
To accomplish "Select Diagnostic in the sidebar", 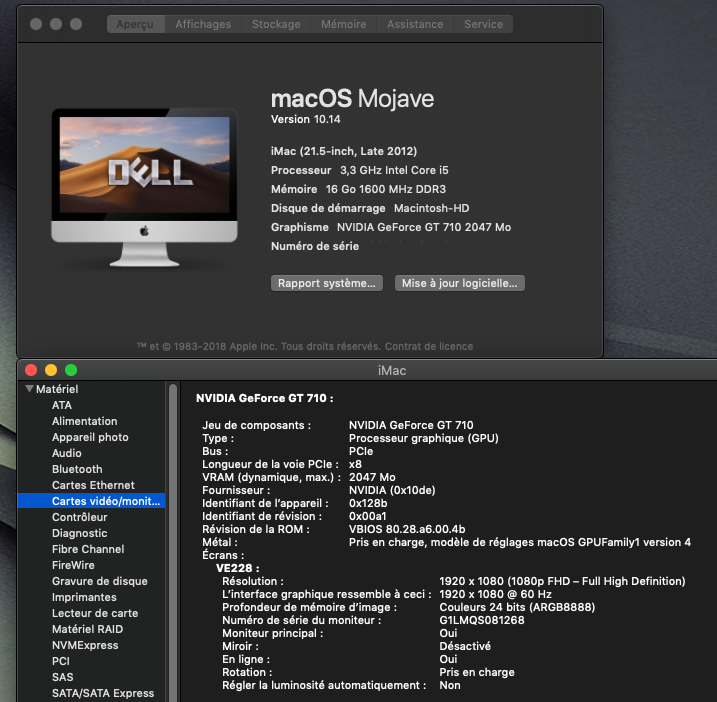I will pos(80,533).
